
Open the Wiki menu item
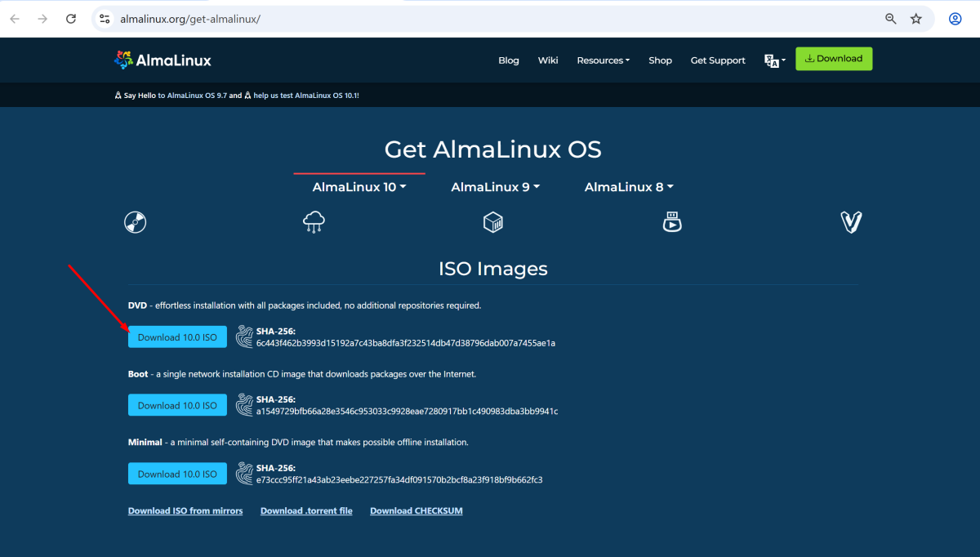[x=547, y=60]
